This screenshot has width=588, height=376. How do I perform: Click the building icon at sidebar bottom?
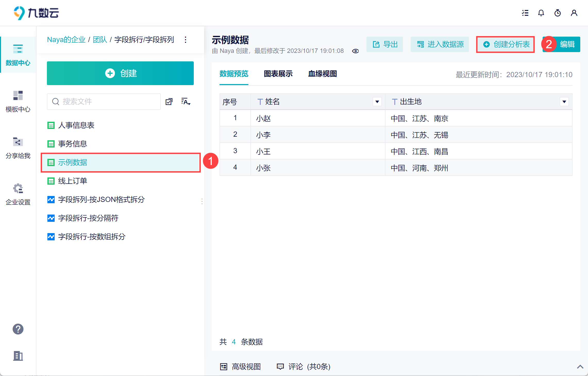pyautogui.click(x=18, y=356)
